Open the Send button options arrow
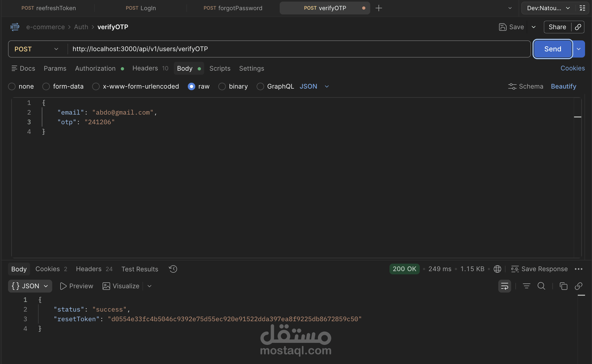The width and height of the screenshot is (592, 364). point(579,49)
